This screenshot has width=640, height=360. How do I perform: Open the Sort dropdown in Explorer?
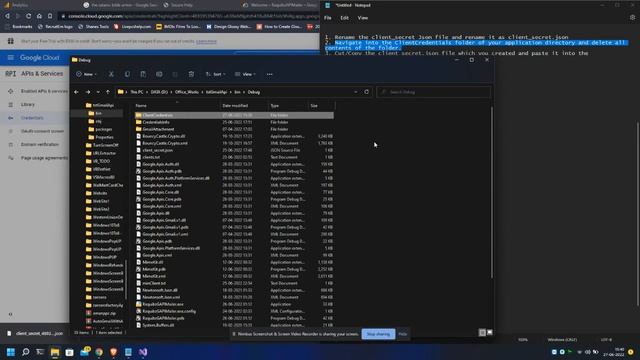click(x=216, y=74)
